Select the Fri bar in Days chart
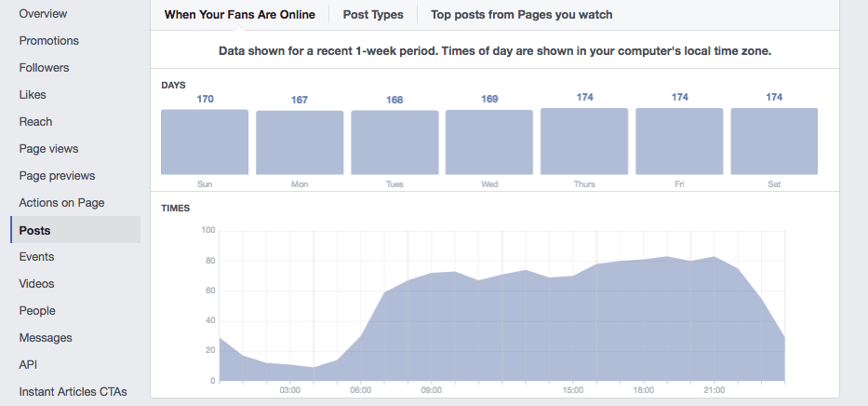 (679, 142)
